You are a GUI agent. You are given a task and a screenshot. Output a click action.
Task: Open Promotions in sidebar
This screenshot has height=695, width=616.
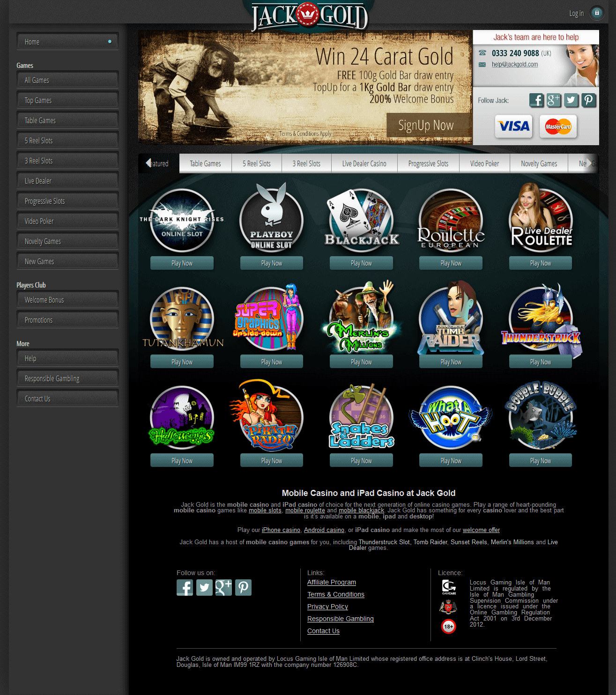[x=67, y=320]
